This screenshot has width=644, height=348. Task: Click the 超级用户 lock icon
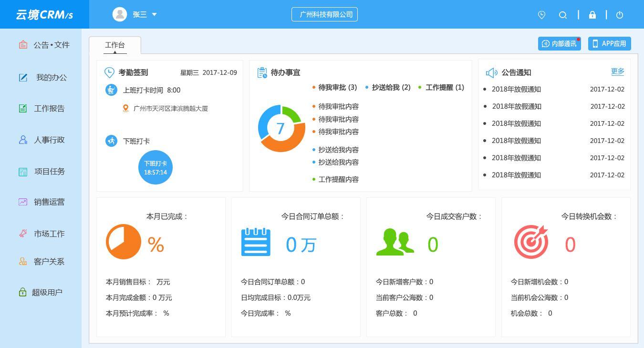pos(22,292)
